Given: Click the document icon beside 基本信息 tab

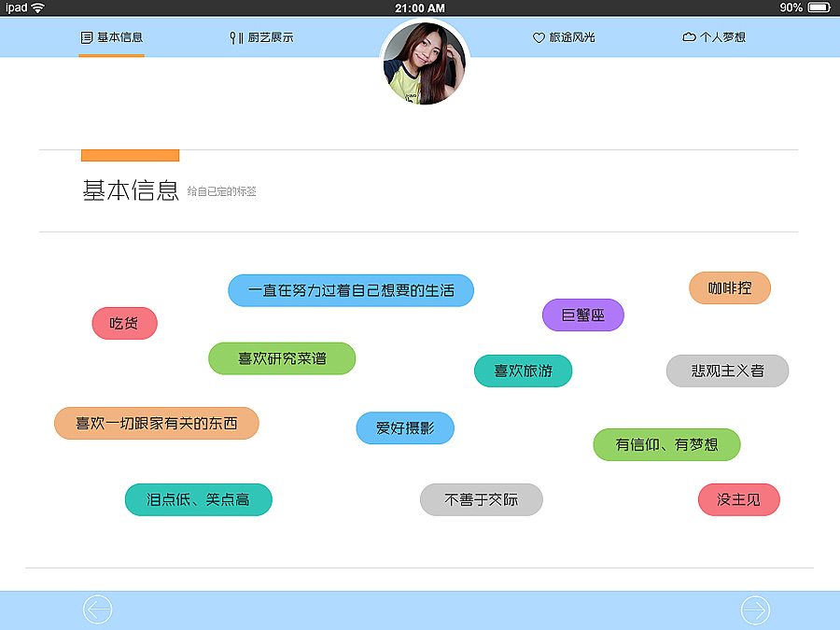Looking at the screenshot, I should (87, 37).
